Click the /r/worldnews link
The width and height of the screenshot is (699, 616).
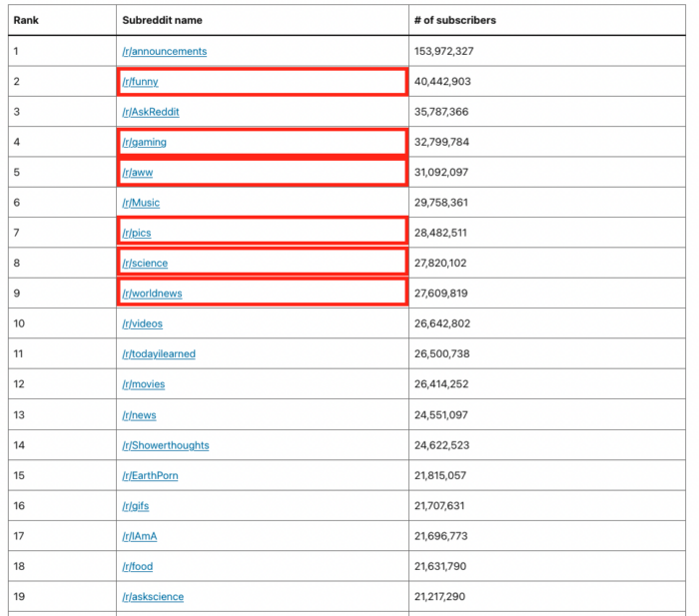[x=153, y=294]
